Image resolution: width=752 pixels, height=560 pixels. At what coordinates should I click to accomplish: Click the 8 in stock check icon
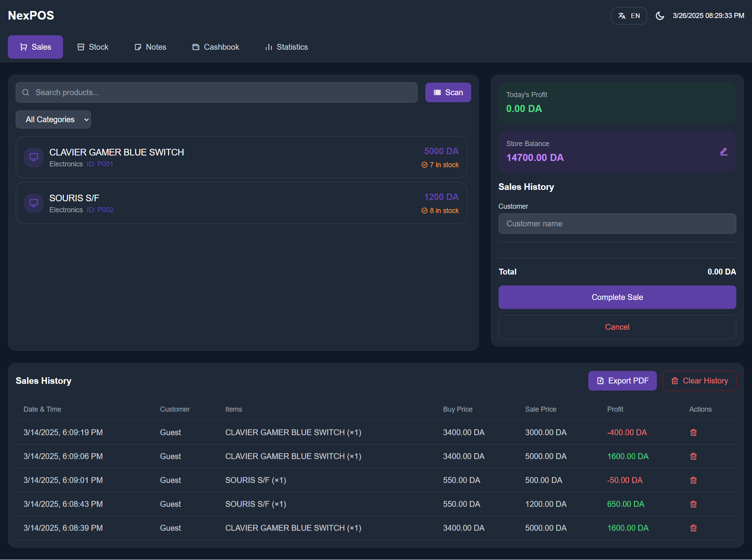pos(424,211)
